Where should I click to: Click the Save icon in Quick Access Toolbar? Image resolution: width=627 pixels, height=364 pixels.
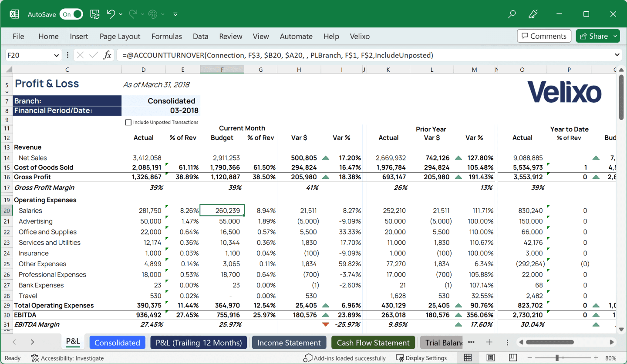pyautogui.click(x=94, y=13)
